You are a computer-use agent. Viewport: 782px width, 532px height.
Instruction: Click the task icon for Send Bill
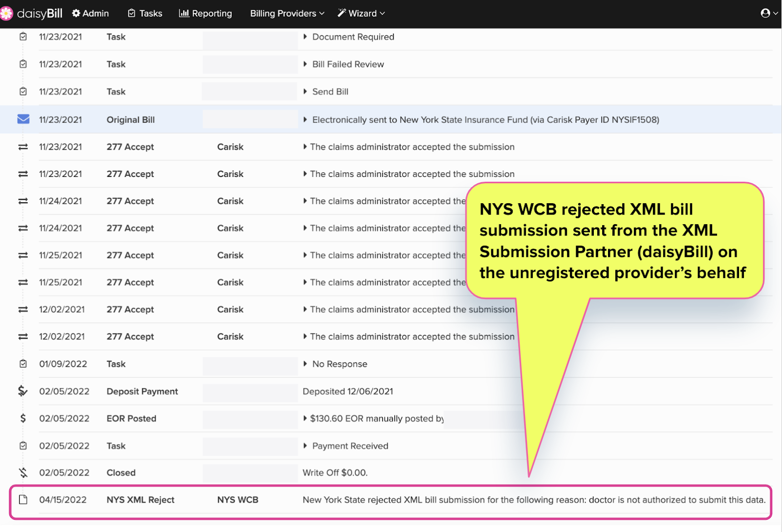(x=23, y=91)
